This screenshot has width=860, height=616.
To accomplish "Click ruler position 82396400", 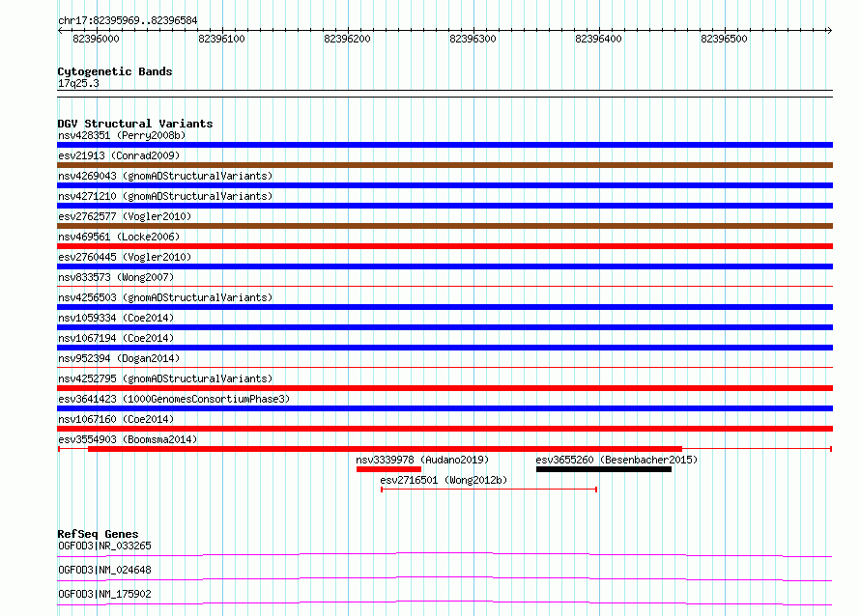I will click(x=598, y=39).
